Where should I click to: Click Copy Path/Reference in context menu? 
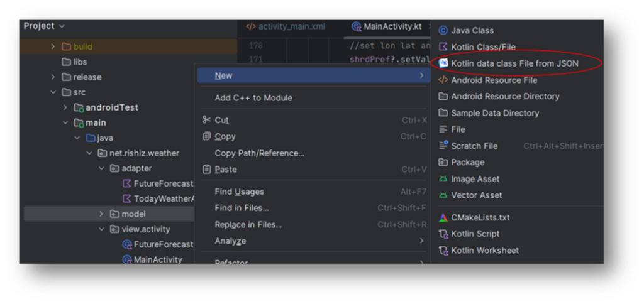click(259, 153)
